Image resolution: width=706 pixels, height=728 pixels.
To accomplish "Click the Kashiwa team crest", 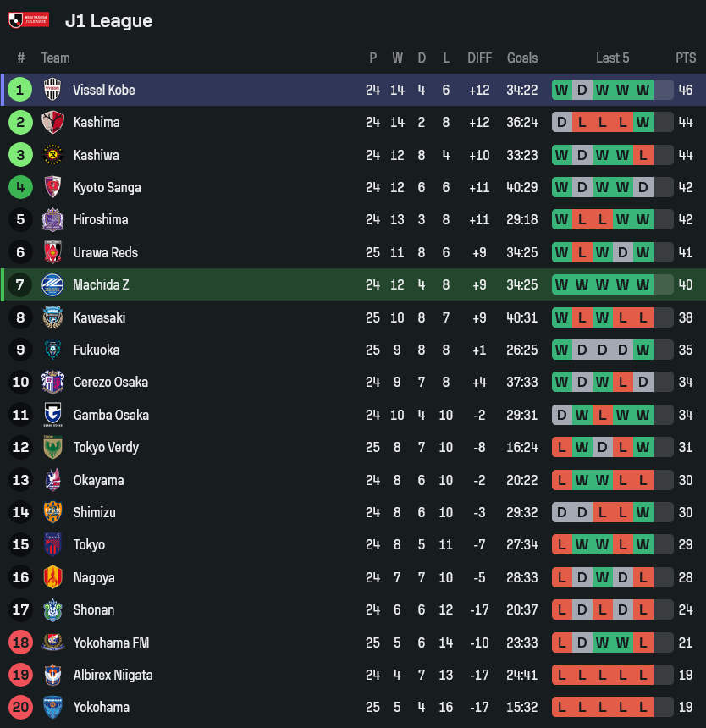I will [x=52, y=155].
